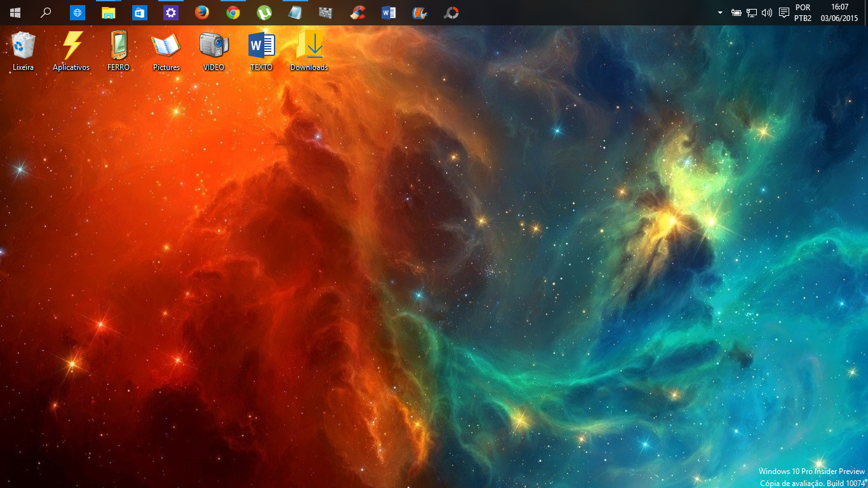Open the Windows Store taskbar icon

click(x=140, y=13)
